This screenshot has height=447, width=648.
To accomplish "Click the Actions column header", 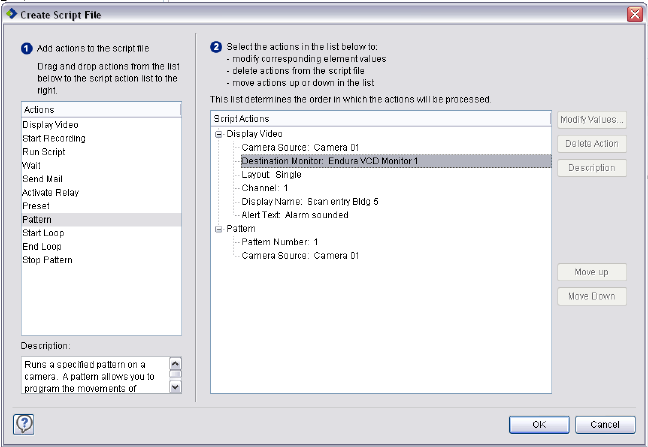I will (x=101, y=110).
